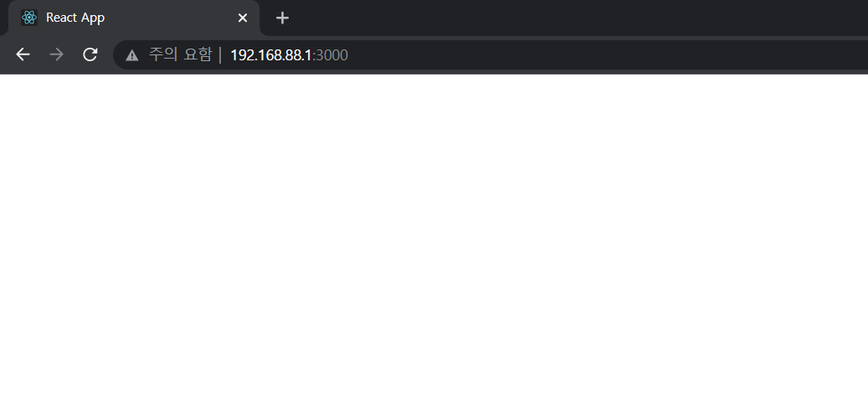Open a new tab with the plus button
This screenshot has width=868, height=418.
click(x=282, y=18)
